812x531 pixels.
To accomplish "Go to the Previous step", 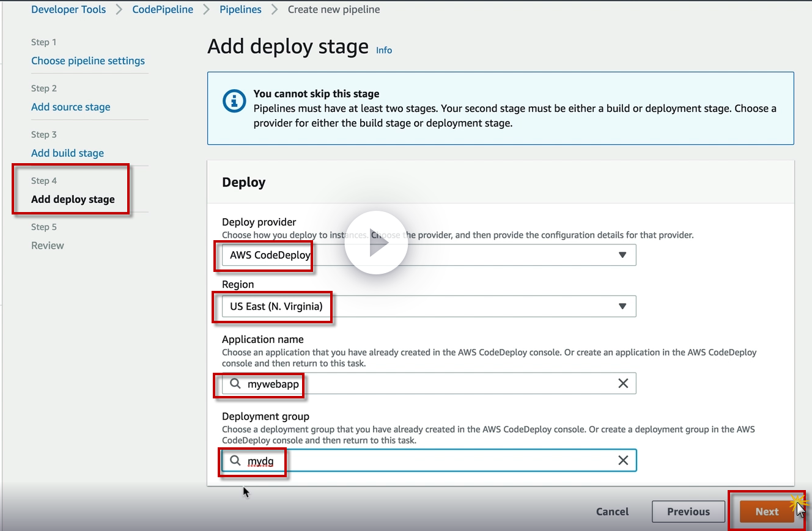I will tap(688, 511).
